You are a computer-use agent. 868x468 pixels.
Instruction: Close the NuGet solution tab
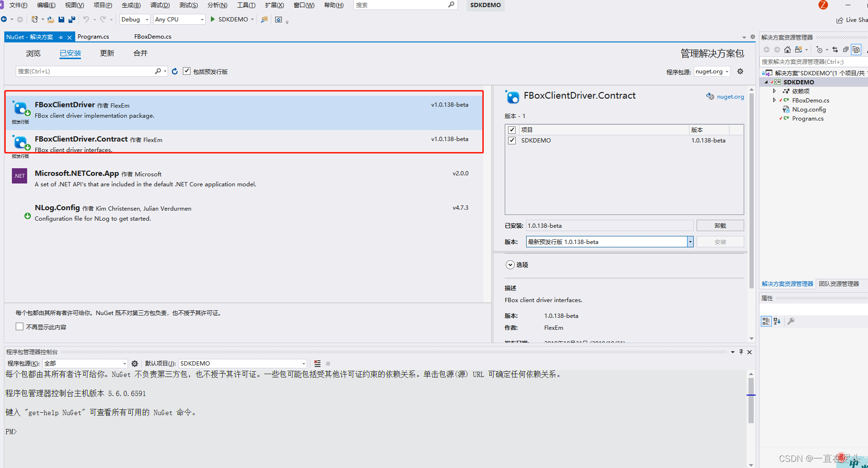pyautogui.click(x=70, y=37)
